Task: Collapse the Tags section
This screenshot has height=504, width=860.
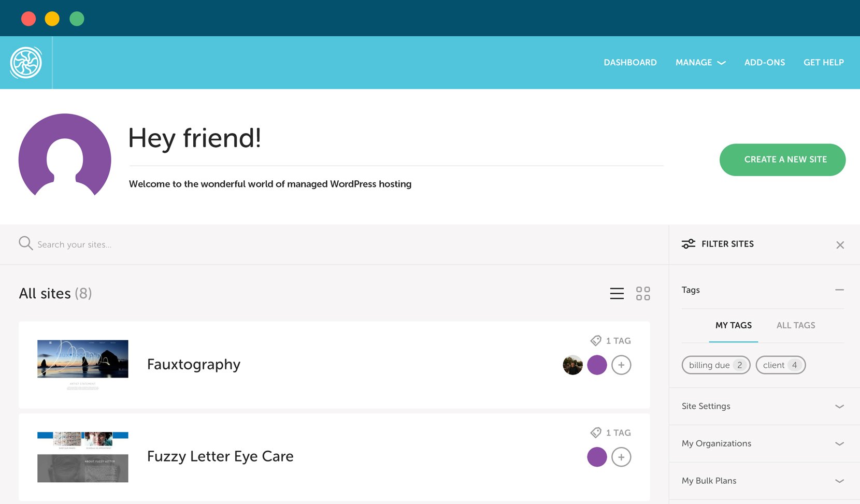Action: click(x=839, y=290)
